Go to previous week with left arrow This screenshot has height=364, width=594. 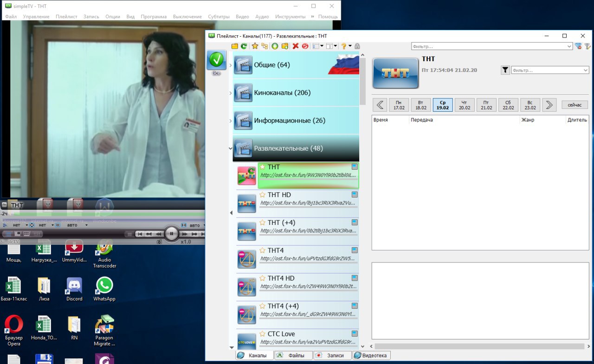click(x=380, y=105)
